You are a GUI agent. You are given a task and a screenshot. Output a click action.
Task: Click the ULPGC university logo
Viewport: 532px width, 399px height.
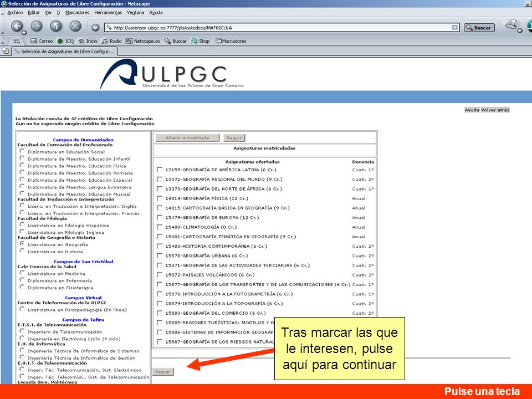tap(172, 74)
